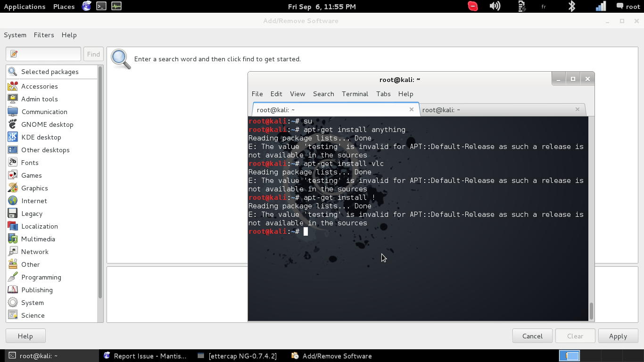Screen dimensions: 644x362
Task: Click the category list scrollbar
Action: pos(100,182)
